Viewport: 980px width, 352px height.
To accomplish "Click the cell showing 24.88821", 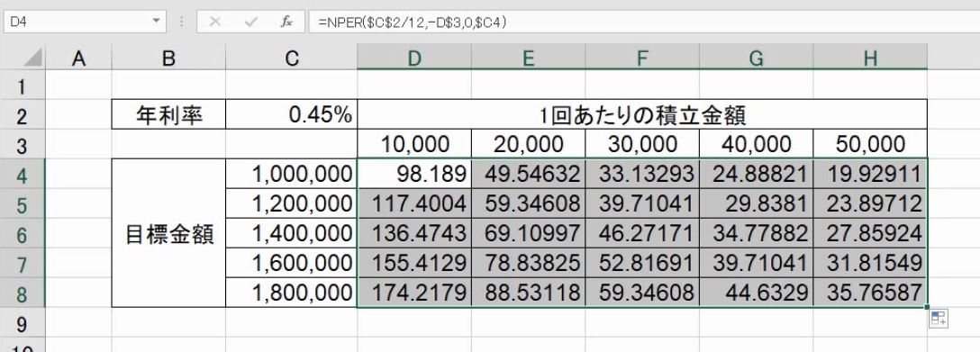I will [757, 174].
